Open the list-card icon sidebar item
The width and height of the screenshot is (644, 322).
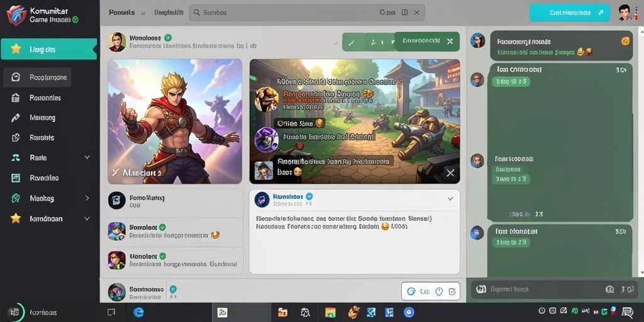(35, 178)
